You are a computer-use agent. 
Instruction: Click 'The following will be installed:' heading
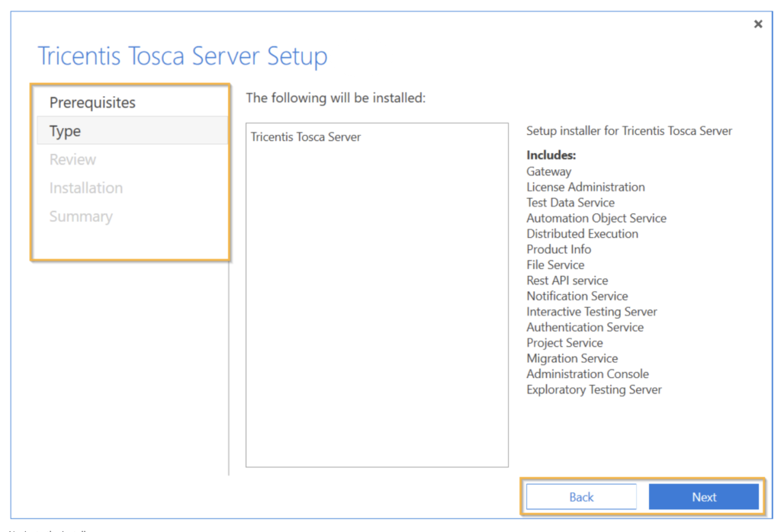click(x=336, y=98)
